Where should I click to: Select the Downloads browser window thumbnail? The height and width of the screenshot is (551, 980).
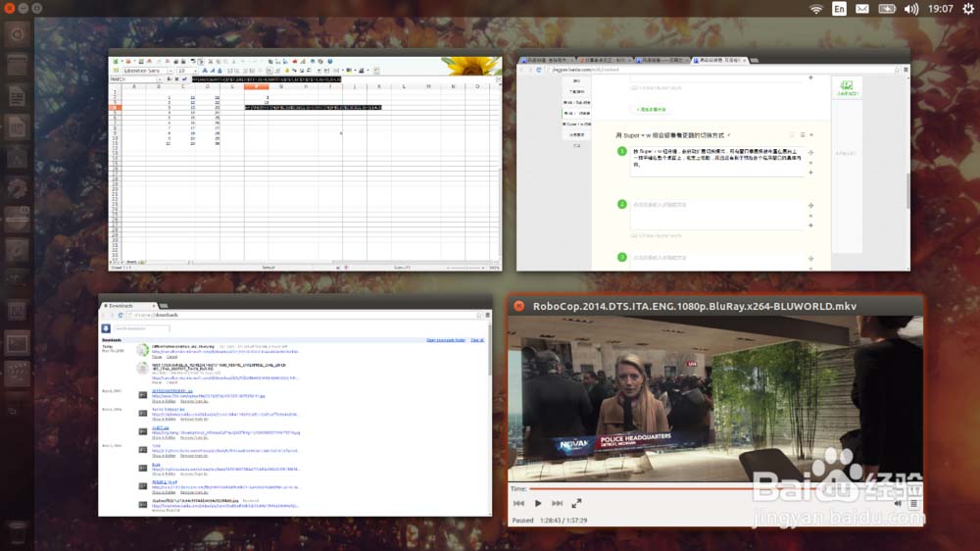(x=295, y=409)
